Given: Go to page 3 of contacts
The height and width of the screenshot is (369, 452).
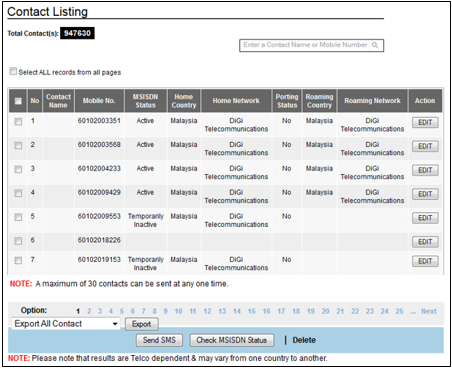Looking at the screenshot, I should point(100,311).
